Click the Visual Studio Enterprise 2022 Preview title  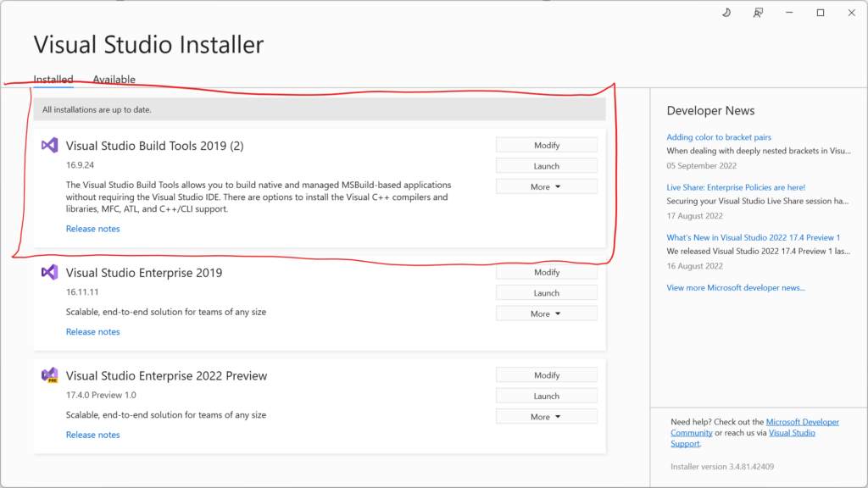[167, 375]
